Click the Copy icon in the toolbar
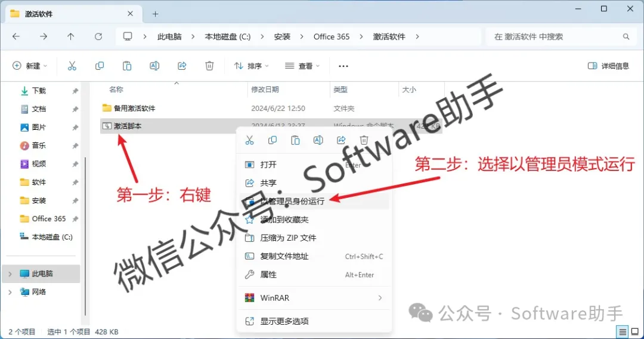The width and height of the screenshot is (644, 339). click(100, 66)
